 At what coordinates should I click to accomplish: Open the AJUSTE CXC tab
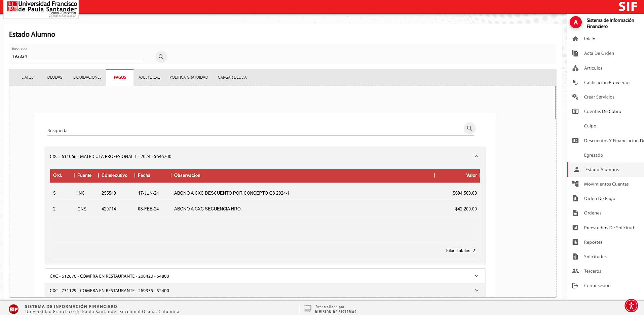click(149, 77)
